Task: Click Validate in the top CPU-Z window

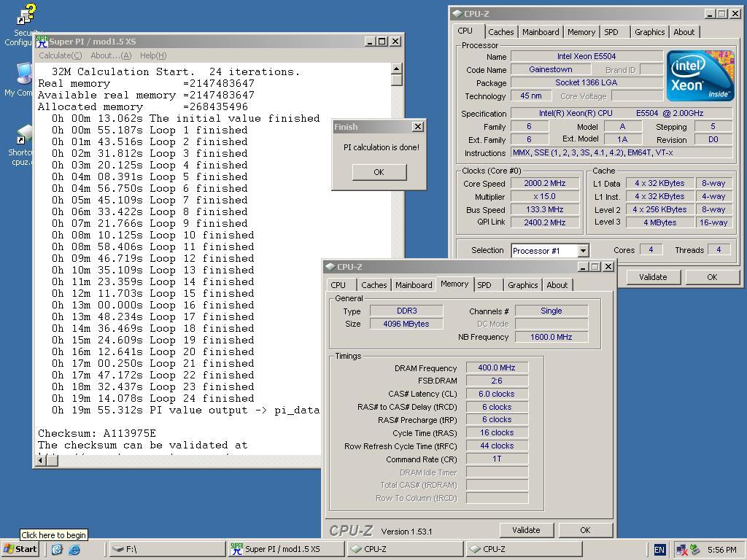Action: coord(653,276)
